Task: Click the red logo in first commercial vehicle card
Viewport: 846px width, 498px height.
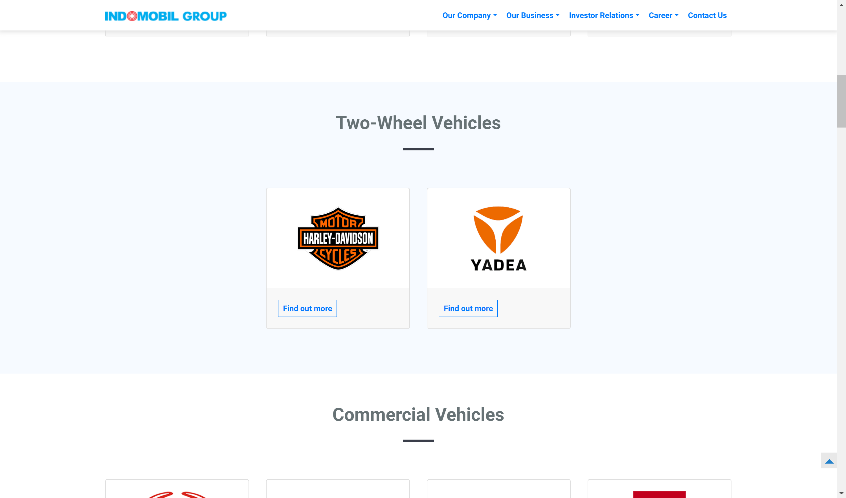Action: pyautogui.click(x=177, y=494)
